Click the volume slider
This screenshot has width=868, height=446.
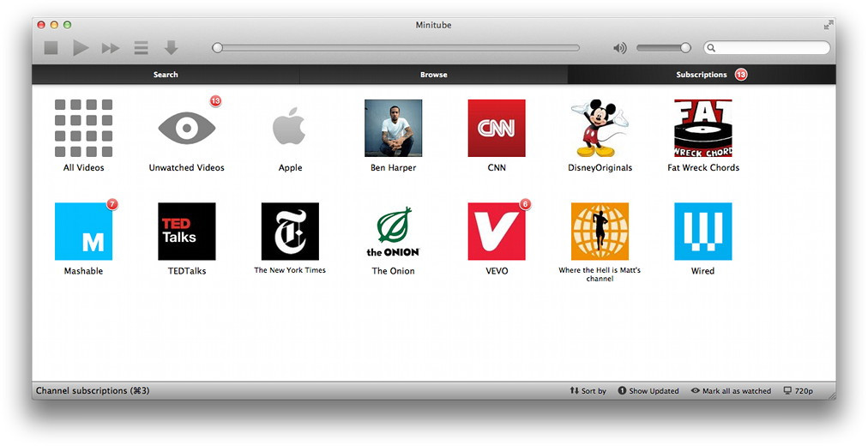(663, 48)
